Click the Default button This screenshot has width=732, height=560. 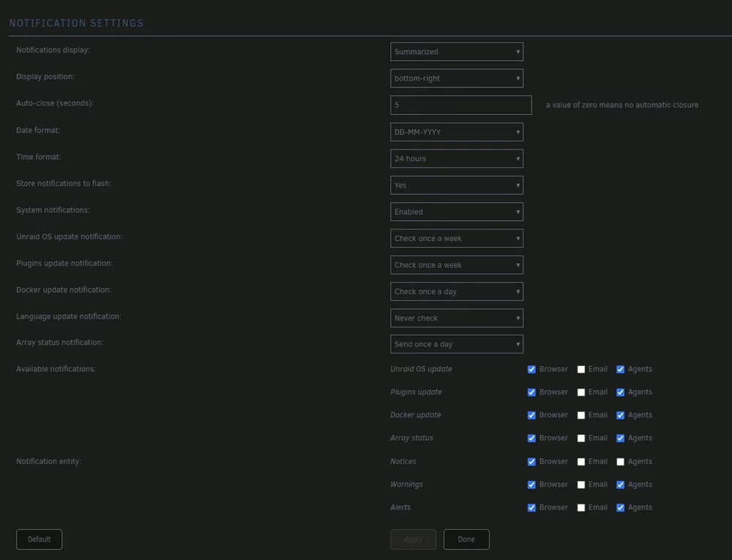click(x=40, y=540)
